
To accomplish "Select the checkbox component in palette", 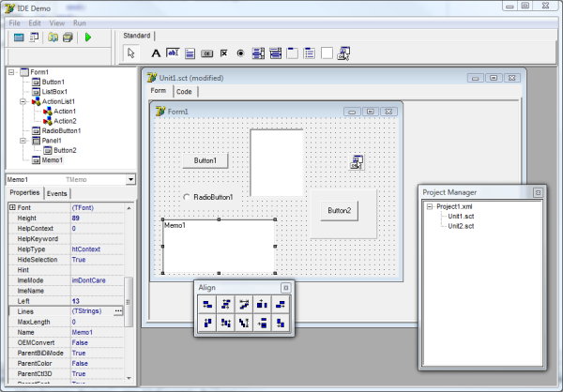I will click(223, 53).
